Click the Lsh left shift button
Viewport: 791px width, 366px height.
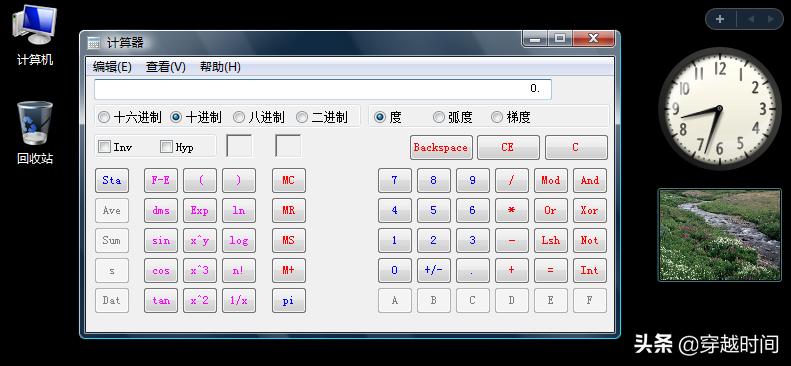[550, 240]
